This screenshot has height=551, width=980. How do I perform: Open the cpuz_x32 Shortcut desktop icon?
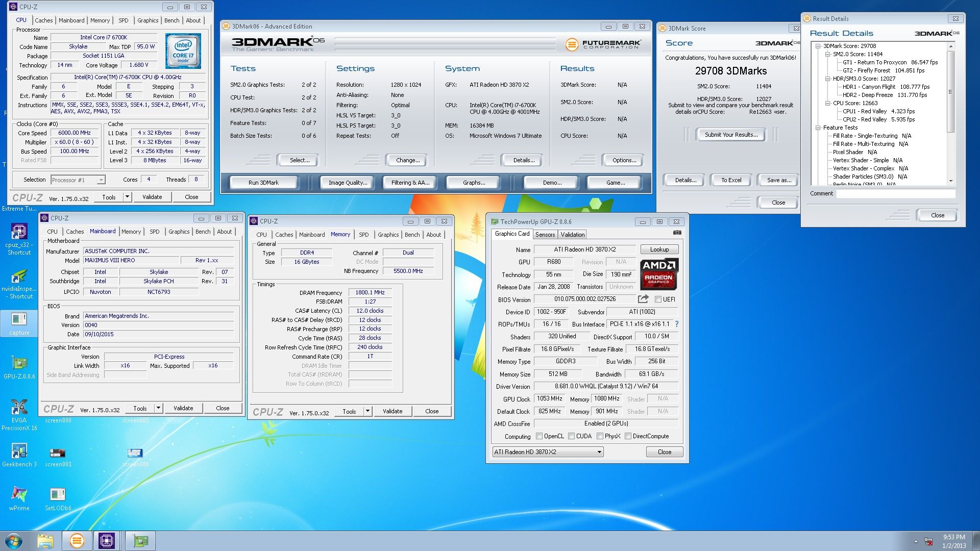(x=19, y=239)
